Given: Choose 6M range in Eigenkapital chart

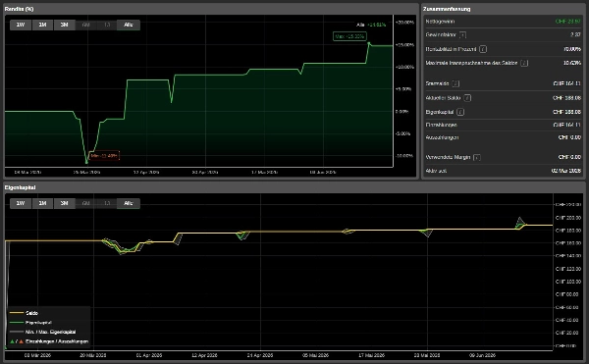Looking at the screenshot, I should tap(86, 203).
